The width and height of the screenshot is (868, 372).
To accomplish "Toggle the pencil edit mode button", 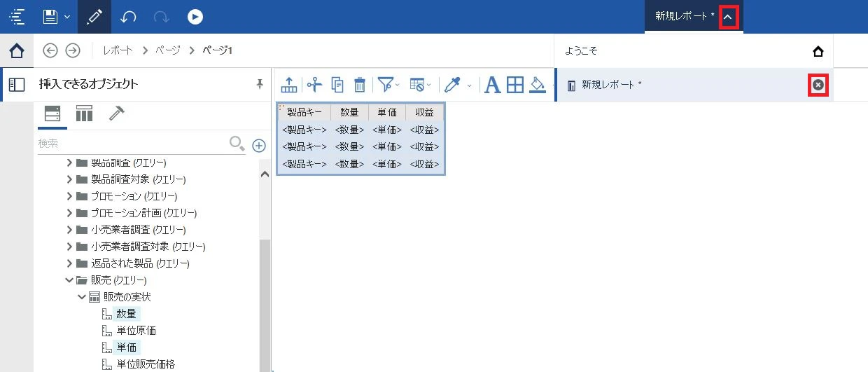I will pos(94,17).
